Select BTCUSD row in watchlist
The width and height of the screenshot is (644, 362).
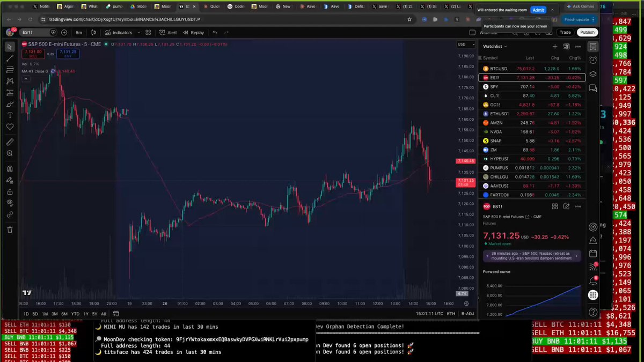(x=532, y=69)
